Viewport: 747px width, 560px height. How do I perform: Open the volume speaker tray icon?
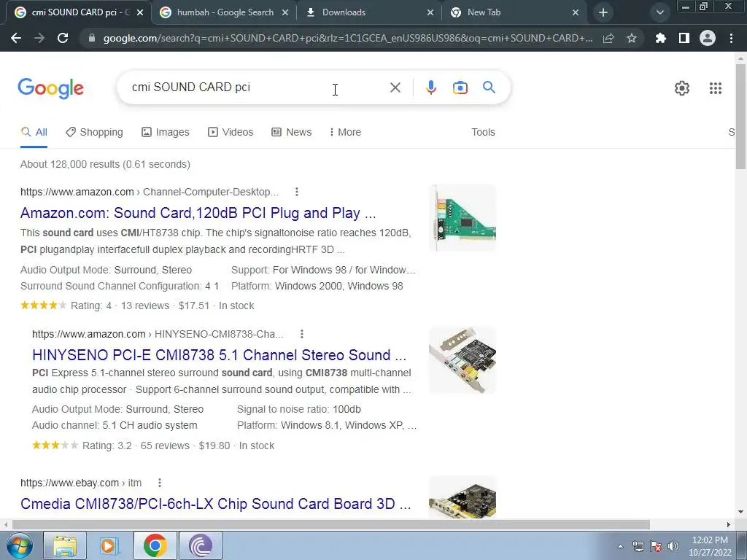pyautogui.click(x=673, y=546)
